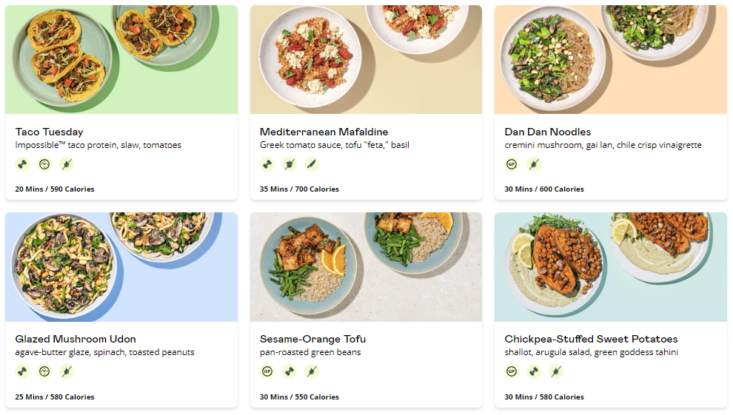Viewport: 733px width, 415px height.
Task: Click the first round badge under Dan Dan Noodles
Action: (x=511, y=164)
